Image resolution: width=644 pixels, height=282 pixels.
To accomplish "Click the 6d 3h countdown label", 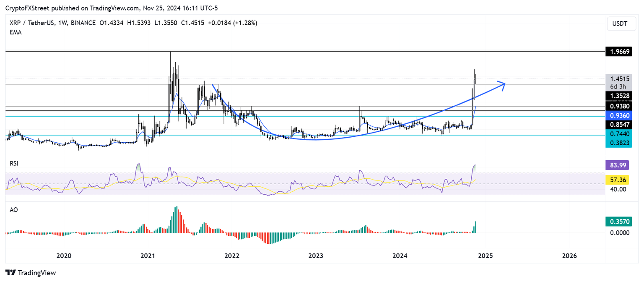I will (x=618, y=87).
